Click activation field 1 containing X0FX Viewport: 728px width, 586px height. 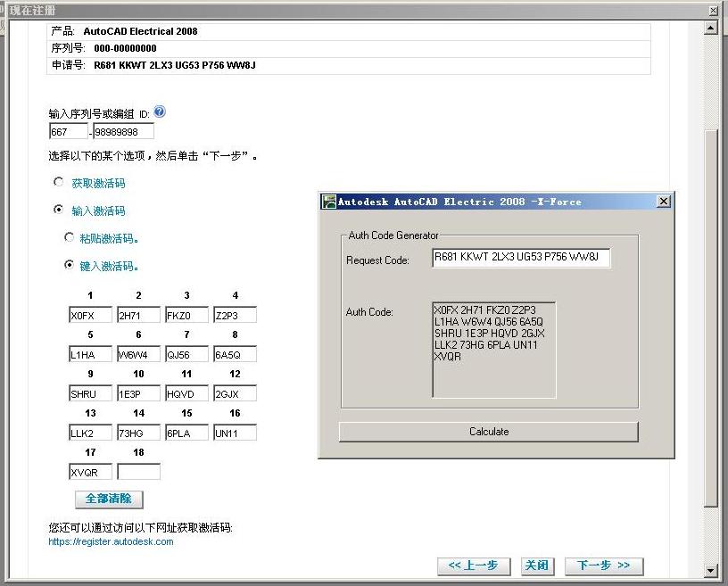90,315
